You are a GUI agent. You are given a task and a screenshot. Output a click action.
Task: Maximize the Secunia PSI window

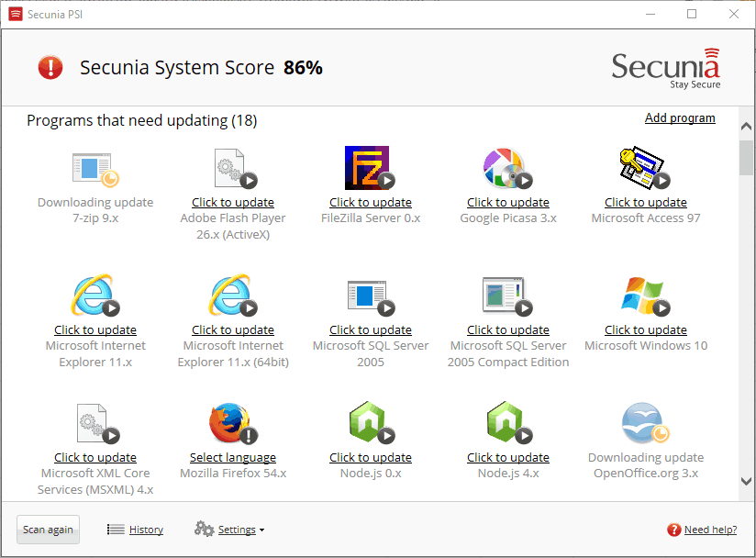click(692, 14)
